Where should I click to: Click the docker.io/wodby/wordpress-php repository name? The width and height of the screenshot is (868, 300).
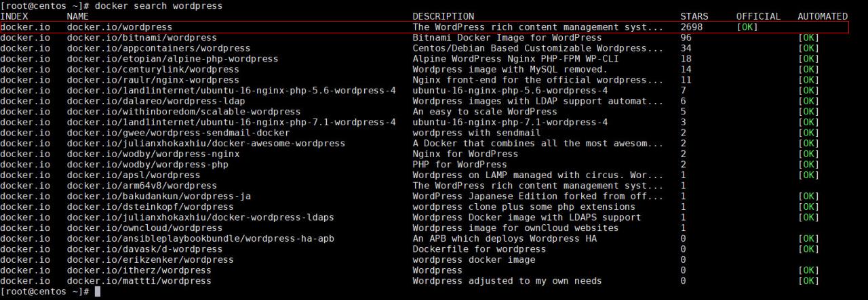tap(147, 165)
